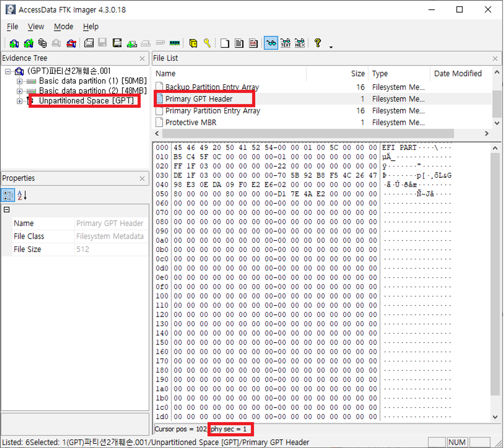Open the View menu
The image size is (504, 448).
pos(36,27)
